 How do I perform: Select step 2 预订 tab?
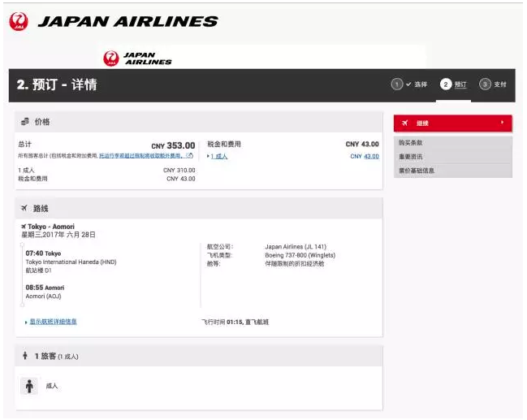click(454, 84)
